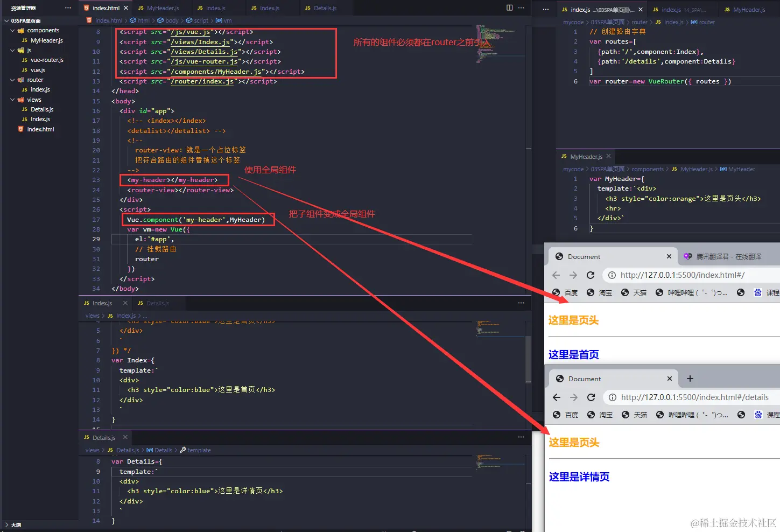780x532 pixels.
Task: Click site info icon beside the index.html#/details address
Action: [613, 397]
